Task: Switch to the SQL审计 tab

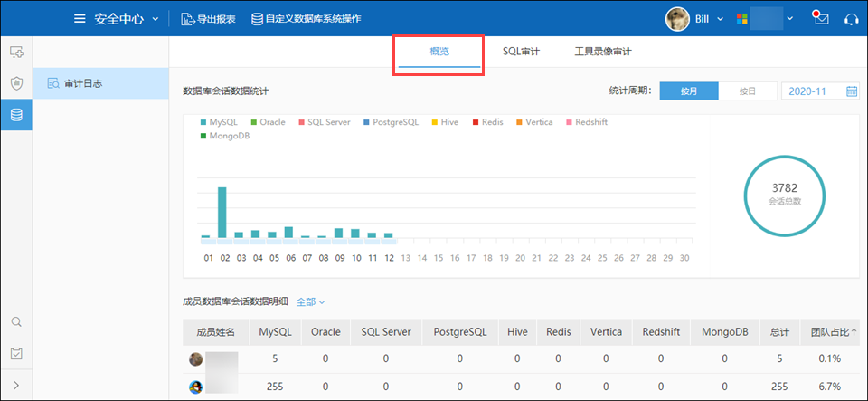Action: [x=521, y=52]
